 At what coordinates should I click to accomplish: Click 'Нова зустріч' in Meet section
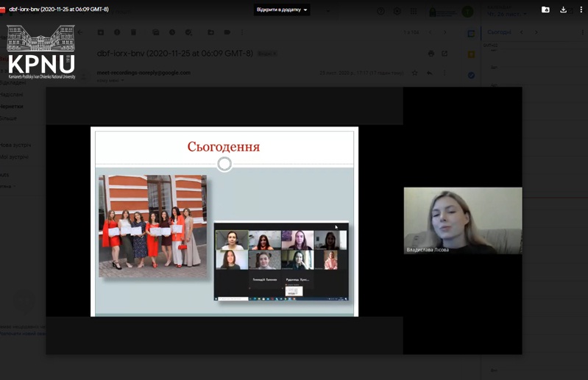(x=15, y=145)
